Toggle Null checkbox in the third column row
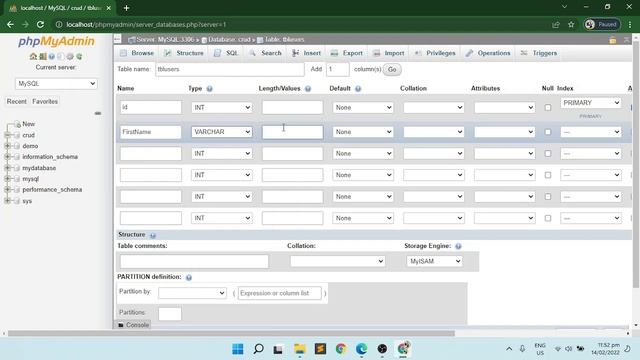The image size is (640, 360). coord(548,153)
